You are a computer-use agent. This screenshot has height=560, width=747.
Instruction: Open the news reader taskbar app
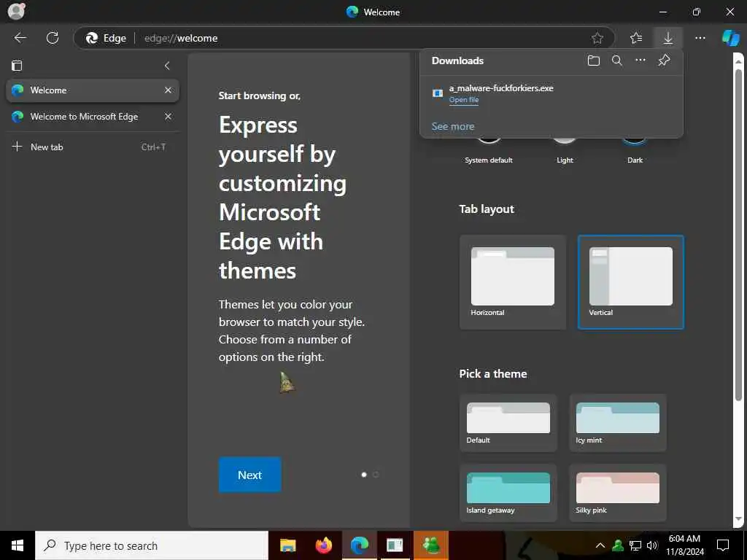click(x=395, y=545)
